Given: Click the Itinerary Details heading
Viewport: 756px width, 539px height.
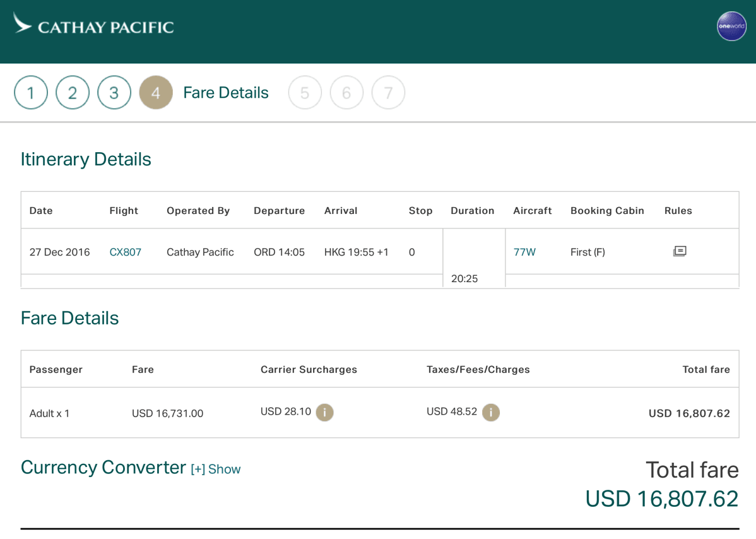Looking at the screenshot, I should click(x=86, y=159).
